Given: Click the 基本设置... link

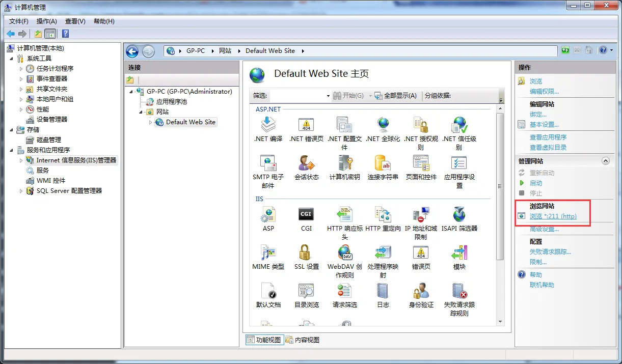Looking at the screenshot, I should 544,125.
